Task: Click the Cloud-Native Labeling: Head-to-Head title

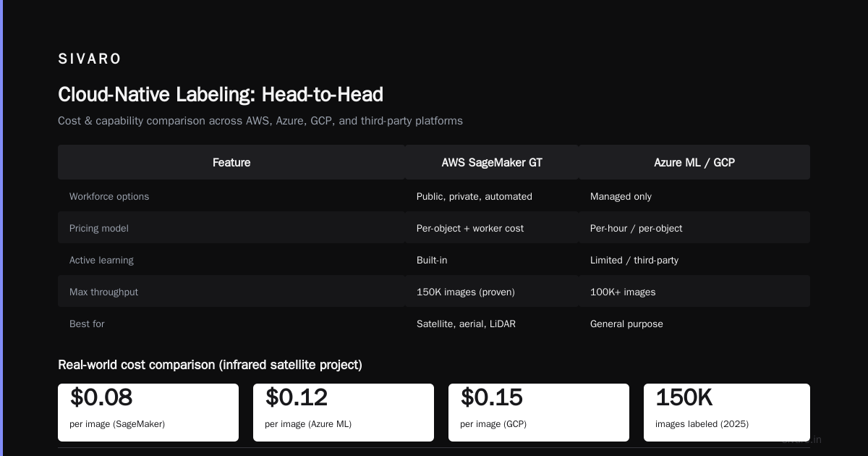Action: point(221,95)
